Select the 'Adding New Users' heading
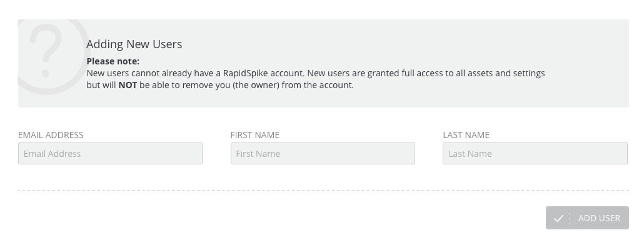The width and height of the screenshot is (644, 245). pos(134,44)
